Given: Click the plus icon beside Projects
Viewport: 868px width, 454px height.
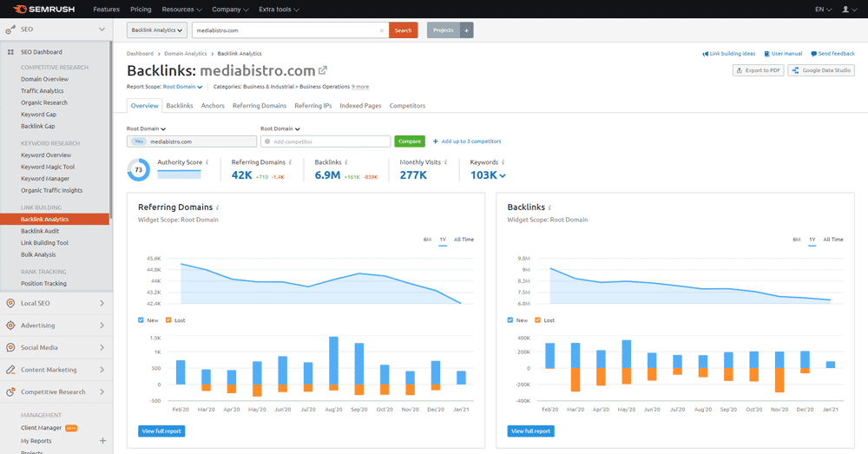Looking at the screenshot, I should click(467, 30).
